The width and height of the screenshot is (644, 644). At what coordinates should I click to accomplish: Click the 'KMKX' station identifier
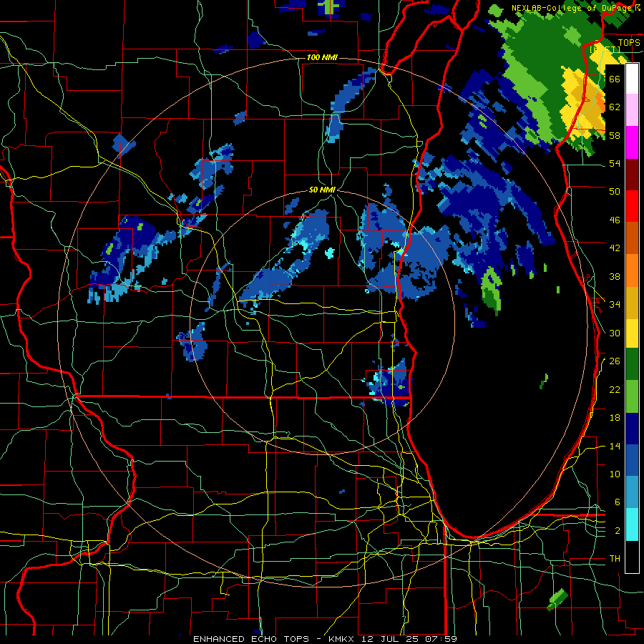pos(341,639)
